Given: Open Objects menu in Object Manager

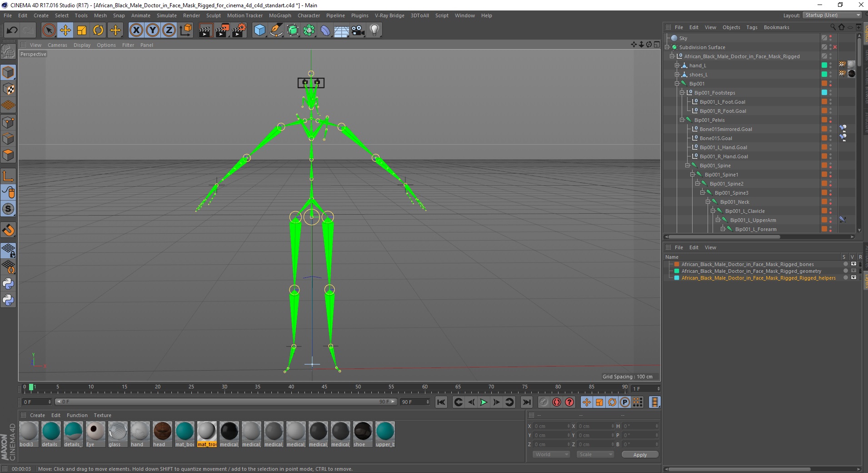Looking at the screenshot, I should (731, 27).
